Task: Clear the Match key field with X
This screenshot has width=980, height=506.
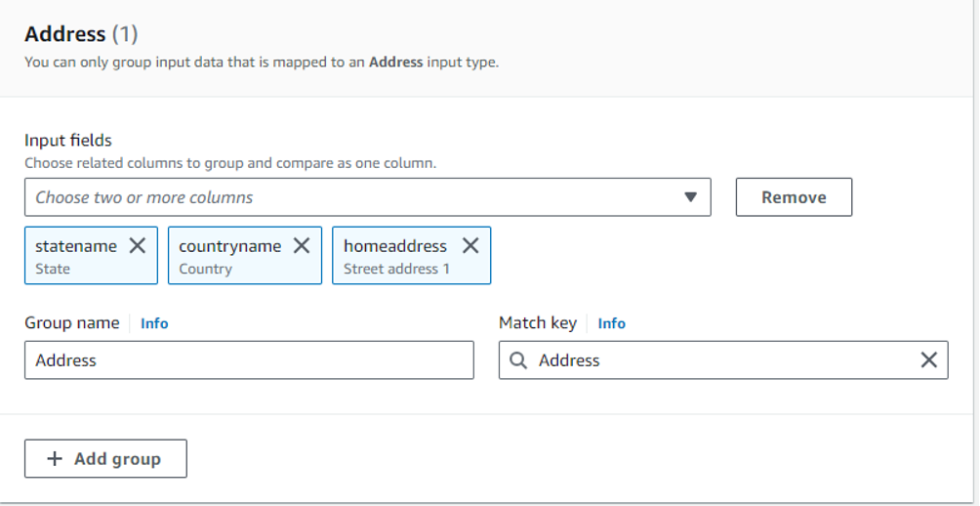Action: (x=929, y=360)
